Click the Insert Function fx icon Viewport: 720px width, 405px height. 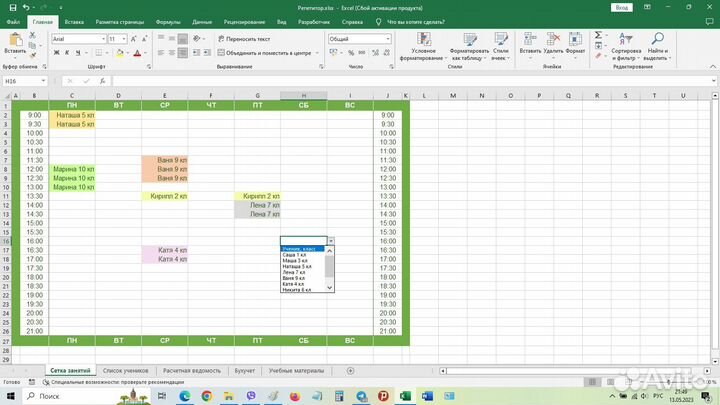point(102,81)
